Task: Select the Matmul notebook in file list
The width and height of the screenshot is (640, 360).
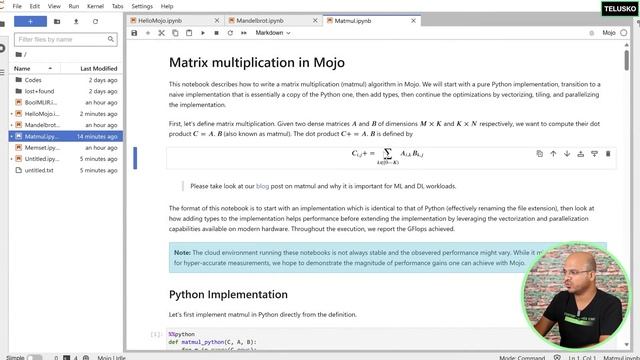Action: (x=66, y=136)
